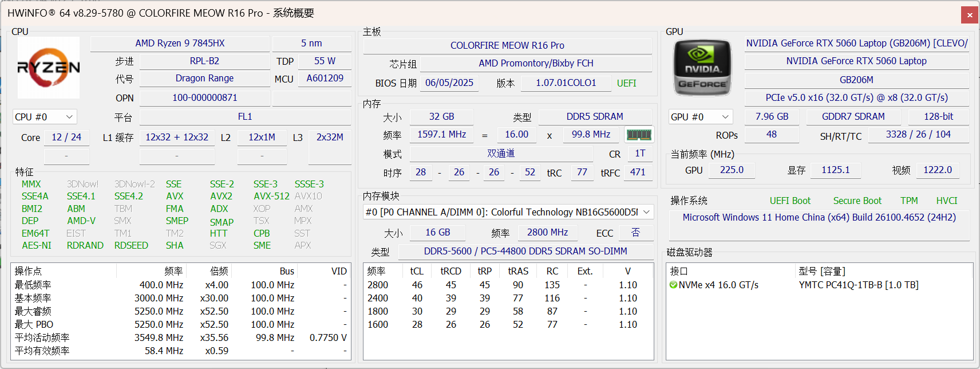The image size is (980, 369).
Task: Expand the memory module DIMM dropdown
Action: tap(646, 212)
